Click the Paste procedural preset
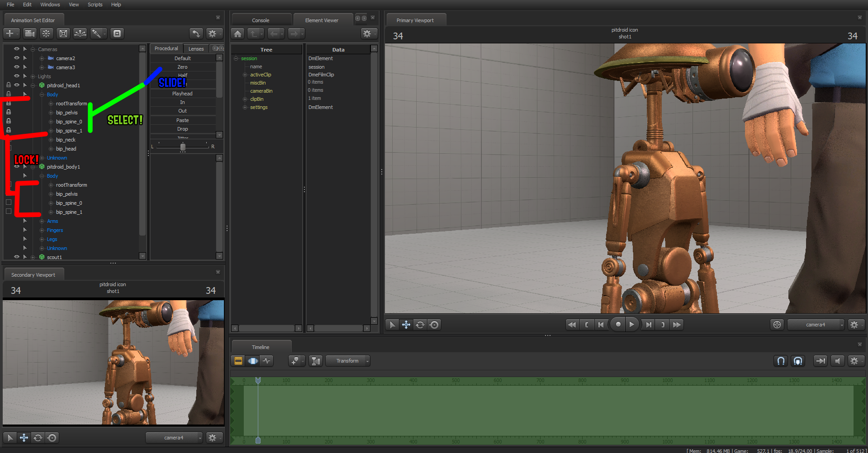This screenshot has width=868, height=453. pos(183,120)
